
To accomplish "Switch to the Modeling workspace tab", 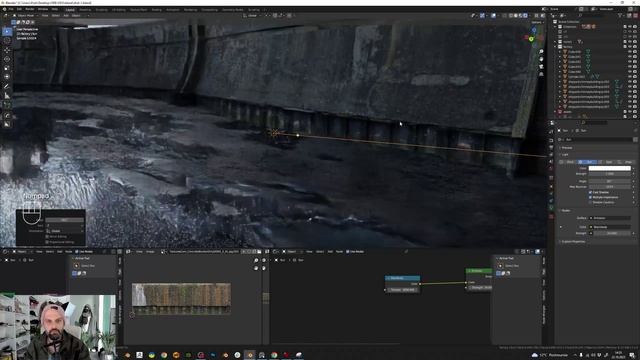I will click(x=85, y=9).
